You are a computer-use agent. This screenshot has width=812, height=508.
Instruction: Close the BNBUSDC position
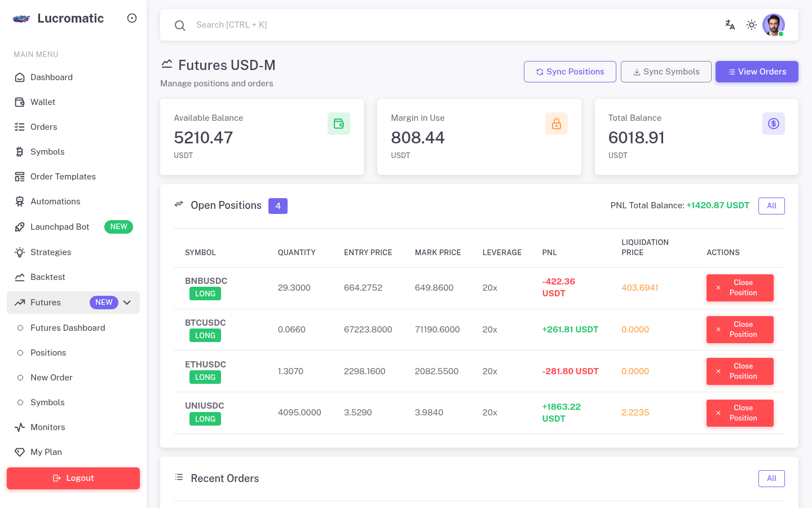point(740,288)
